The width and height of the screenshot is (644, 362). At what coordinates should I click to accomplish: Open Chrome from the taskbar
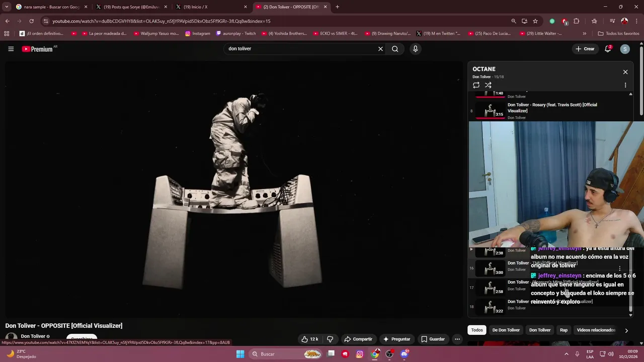click(375, 354)
